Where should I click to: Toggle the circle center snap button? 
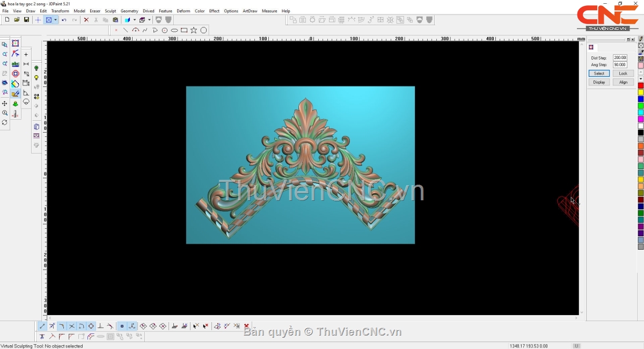pyautogui.click(x=91, y=326)
